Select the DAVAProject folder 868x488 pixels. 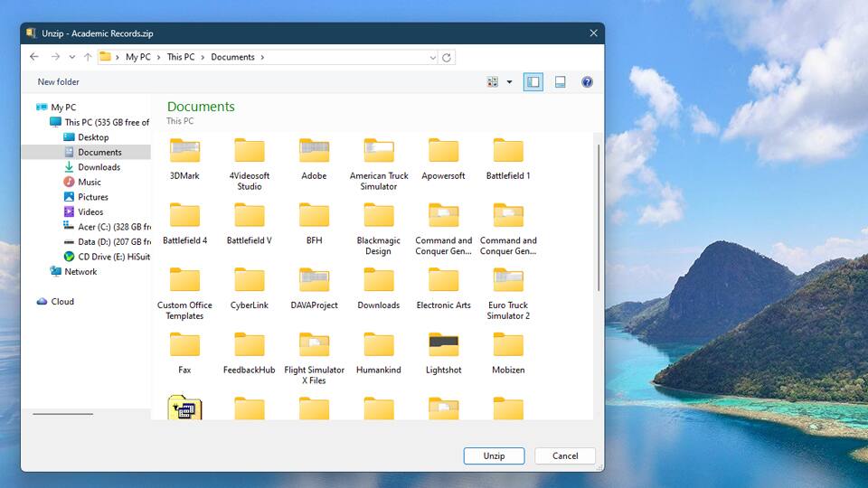click(314, 289)
